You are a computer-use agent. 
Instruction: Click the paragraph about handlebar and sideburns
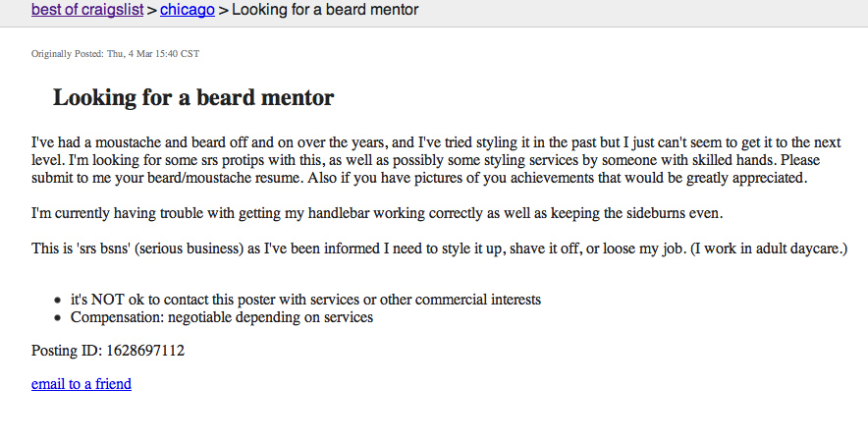click(377, 213)
